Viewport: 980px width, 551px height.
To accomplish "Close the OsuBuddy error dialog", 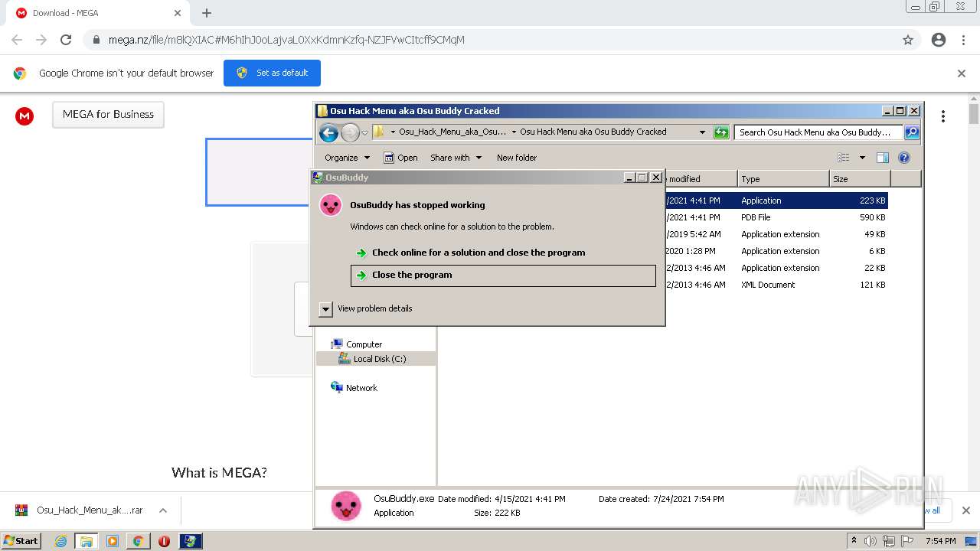I will point(656,178).
